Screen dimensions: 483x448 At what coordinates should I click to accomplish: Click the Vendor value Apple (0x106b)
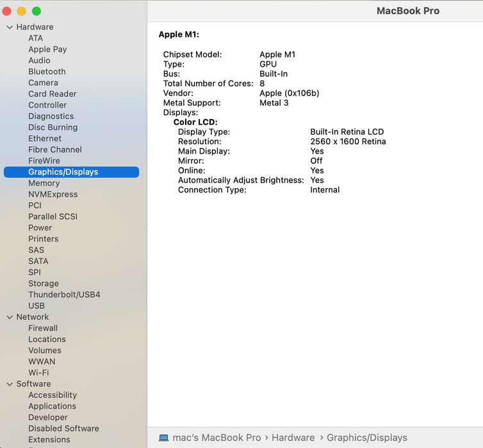tap(290, 93)
